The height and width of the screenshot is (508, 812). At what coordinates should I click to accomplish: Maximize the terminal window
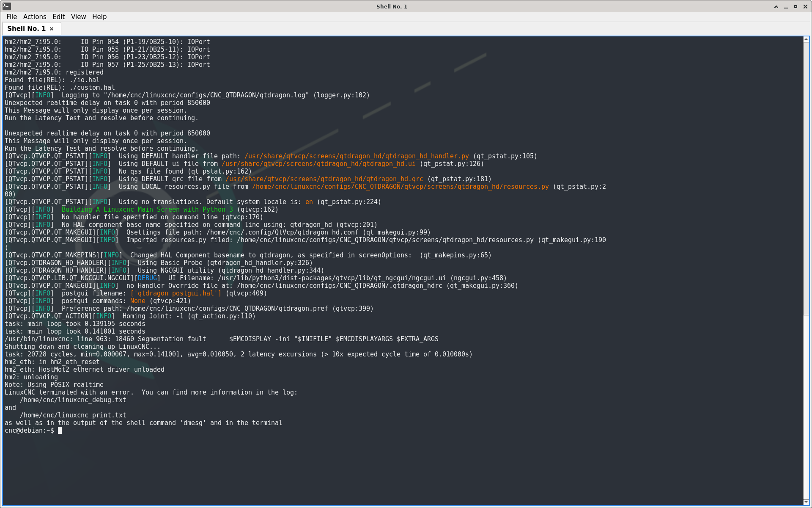(x=796, y=6)
